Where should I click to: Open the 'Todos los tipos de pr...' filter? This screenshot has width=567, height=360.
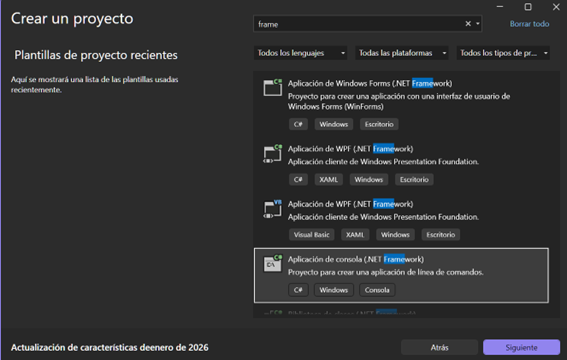pos(503,53)
